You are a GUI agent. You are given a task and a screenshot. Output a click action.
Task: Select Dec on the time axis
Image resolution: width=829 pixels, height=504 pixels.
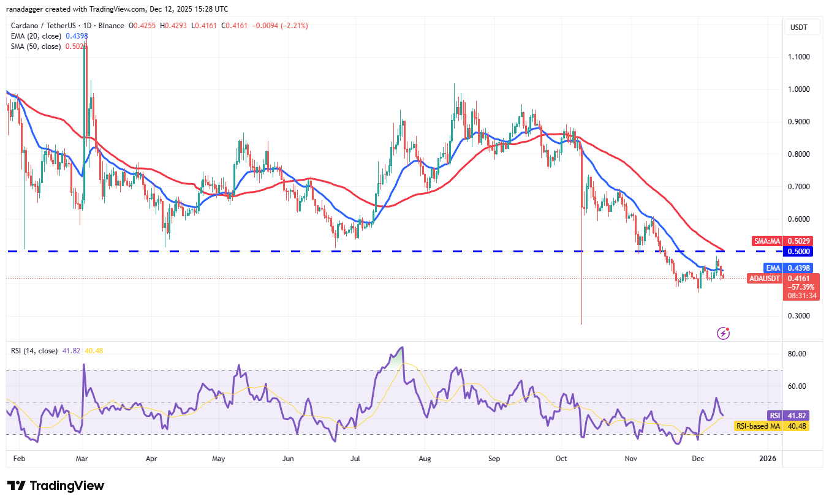[698, 458]
